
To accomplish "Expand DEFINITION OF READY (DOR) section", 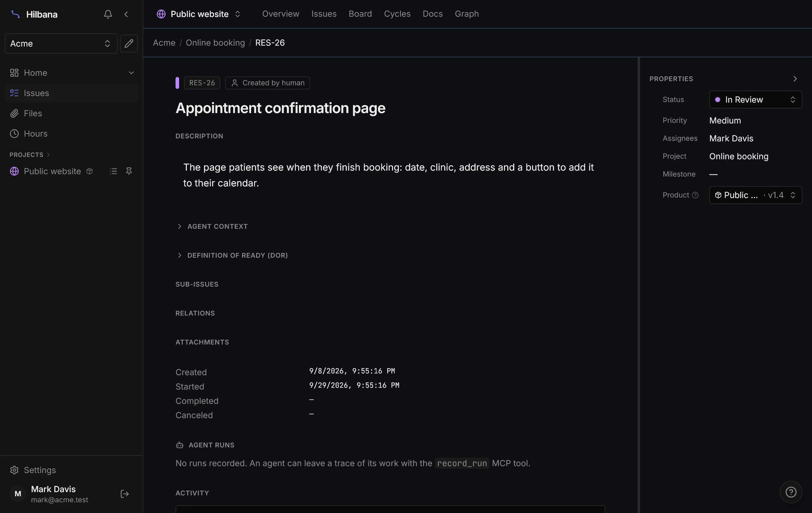I will 232,255.
